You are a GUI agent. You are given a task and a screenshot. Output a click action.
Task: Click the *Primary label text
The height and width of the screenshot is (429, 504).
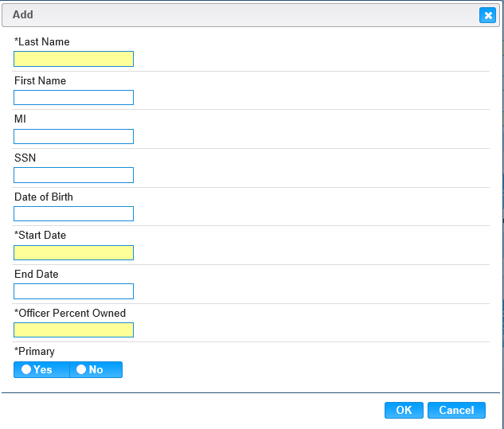pos(35,351)
